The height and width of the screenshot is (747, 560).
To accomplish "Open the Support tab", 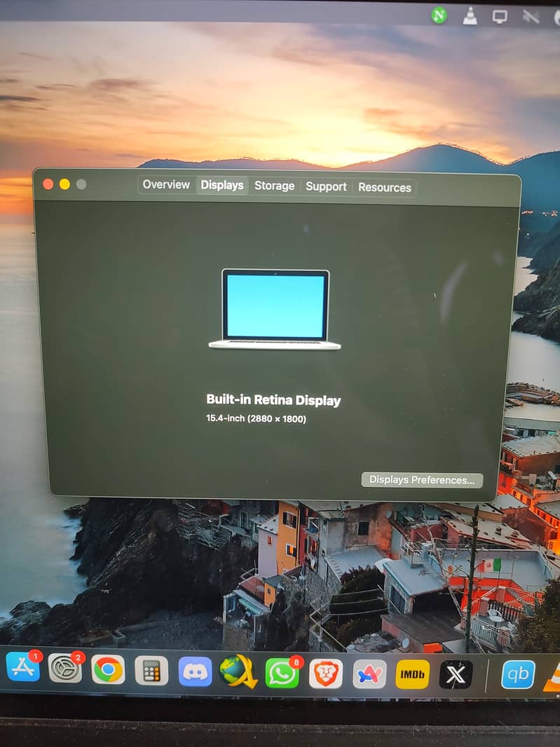I will tap(326, 186).
